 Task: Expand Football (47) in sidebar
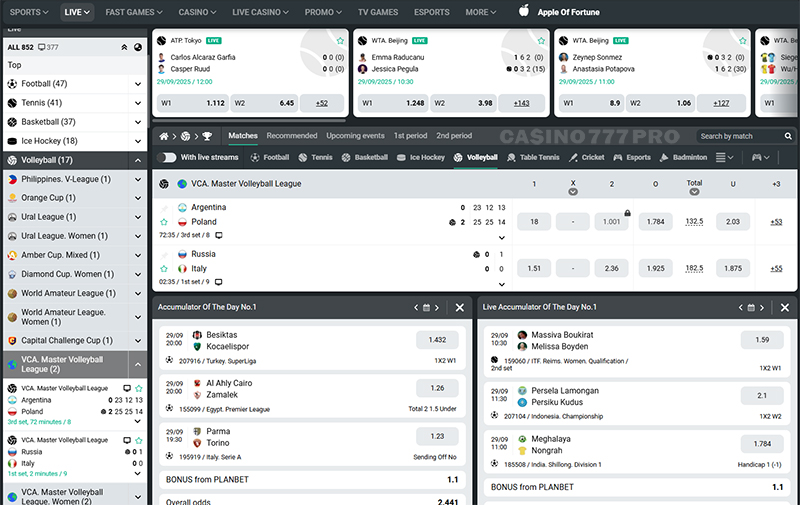[138, 84]
